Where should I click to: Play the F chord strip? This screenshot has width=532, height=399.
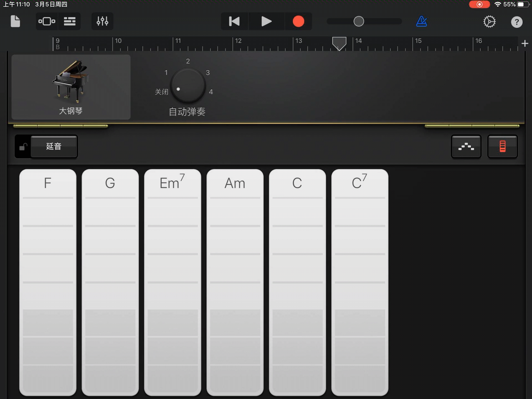pyautogui.click(x=48, y=282)
